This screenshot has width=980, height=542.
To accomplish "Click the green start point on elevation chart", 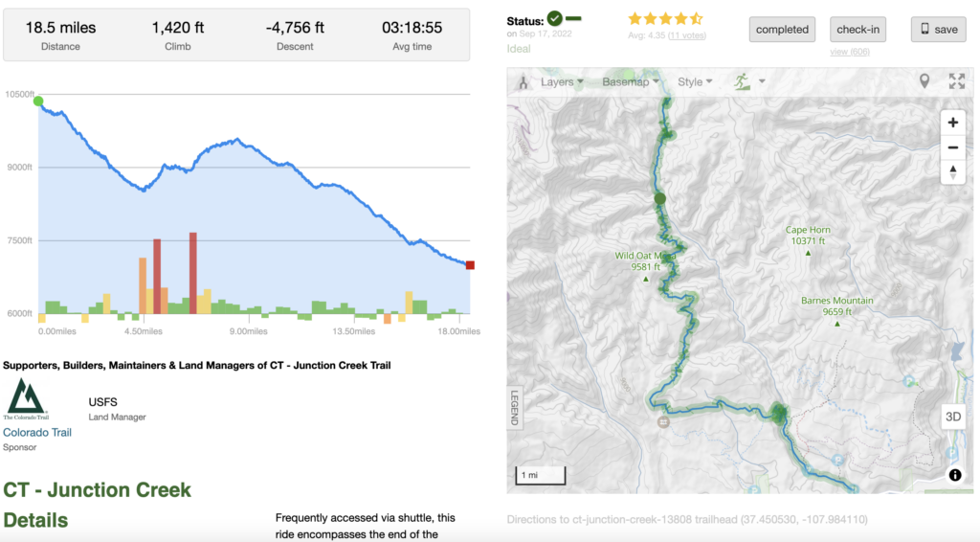I will point(38,101).
